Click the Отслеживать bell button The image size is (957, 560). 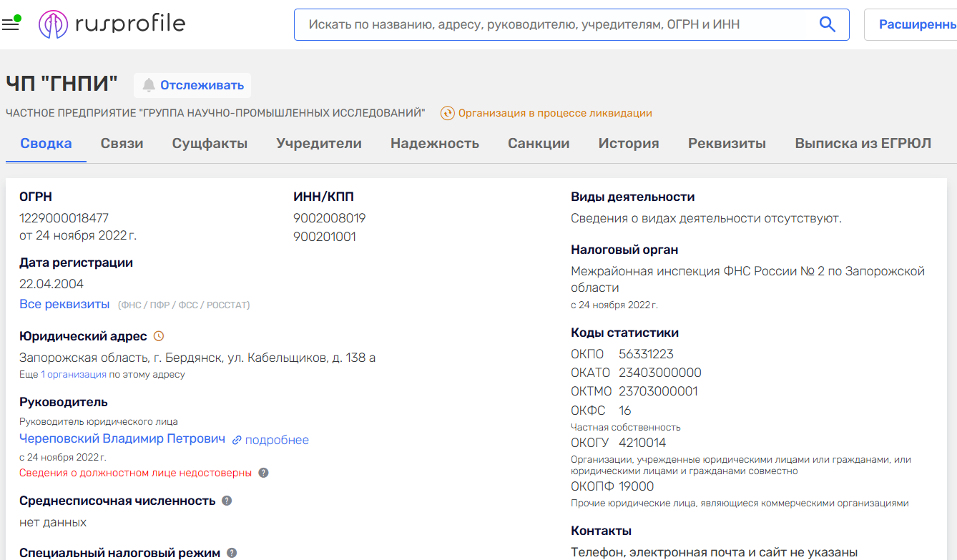click(192, 85)
